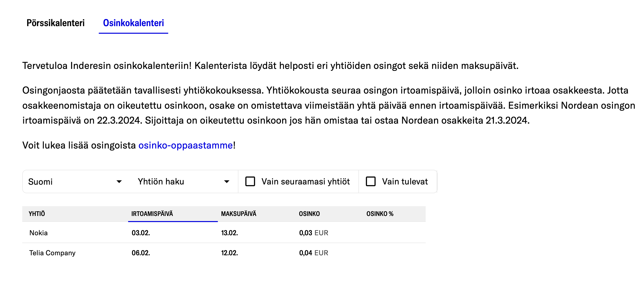Switch to the Osinkokalenteri tab

(x=133, y=23)
